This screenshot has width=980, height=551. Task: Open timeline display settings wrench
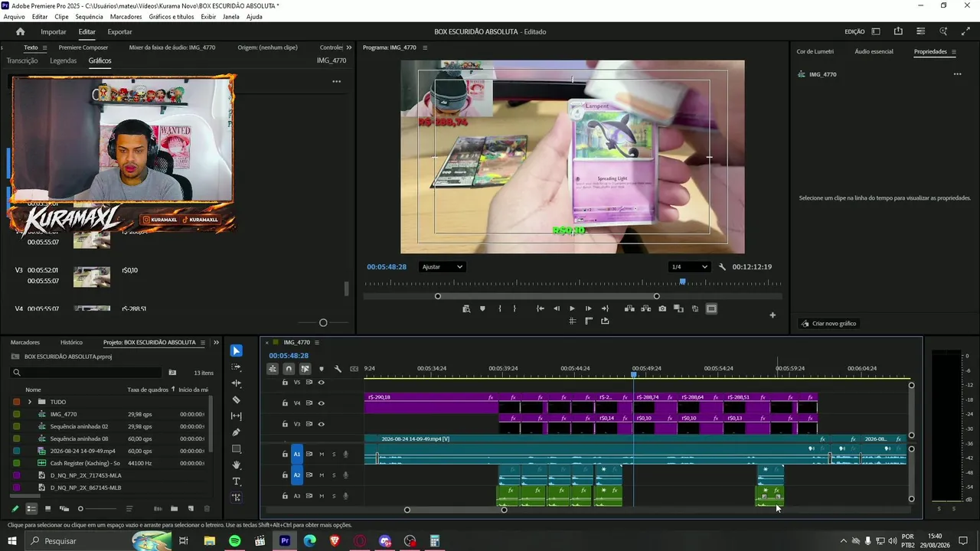point(338,369)
